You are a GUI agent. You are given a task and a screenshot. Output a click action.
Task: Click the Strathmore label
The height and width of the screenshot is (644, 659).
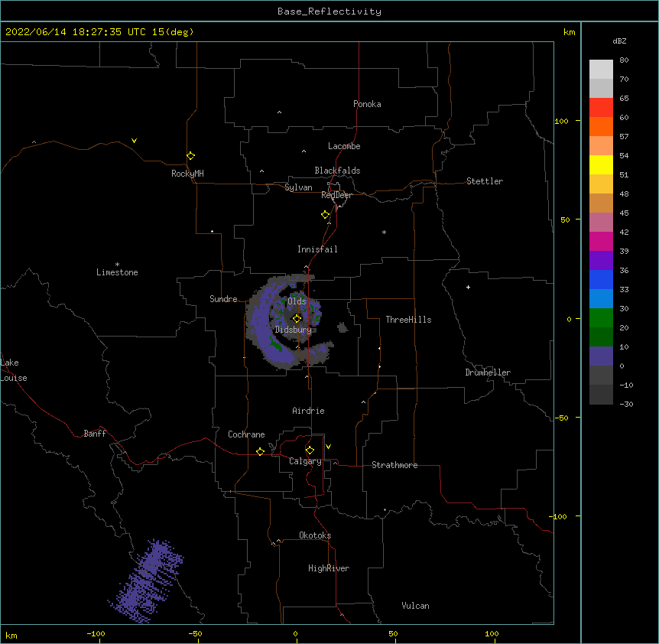[x=394, y=465]
